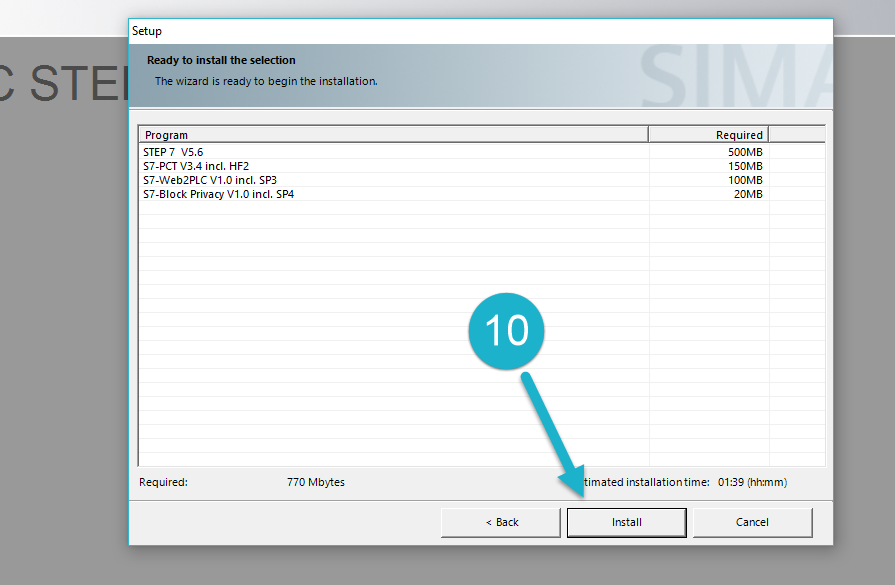Image resolution: width=895 pixels, height=585 pixels.
Task: Click the Required column header
Action: [708, 135]
